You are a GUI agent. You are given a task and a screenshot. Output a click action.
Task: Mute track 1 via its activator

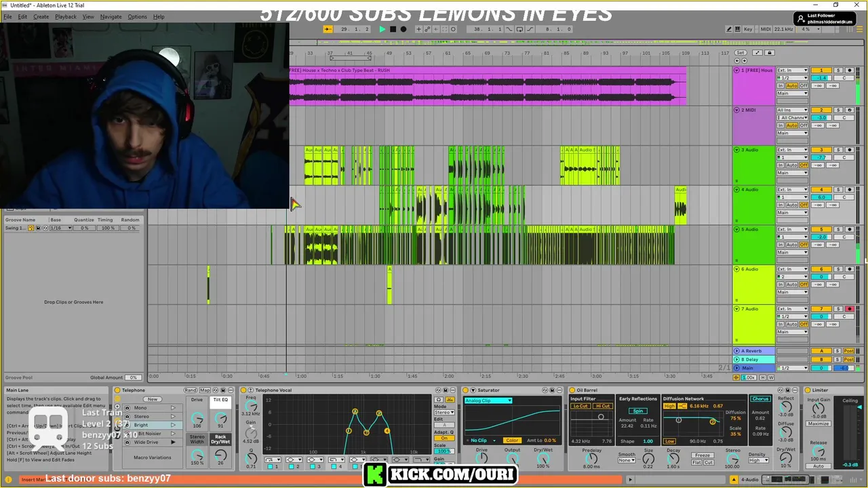[x=821, y=70]
